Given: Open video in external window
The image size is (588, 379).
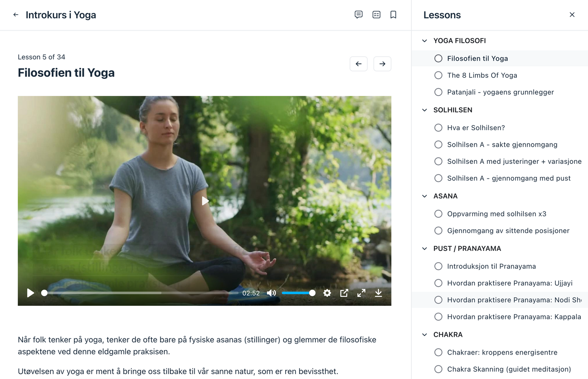Looking at the screenshot, I should coord(344,293).
